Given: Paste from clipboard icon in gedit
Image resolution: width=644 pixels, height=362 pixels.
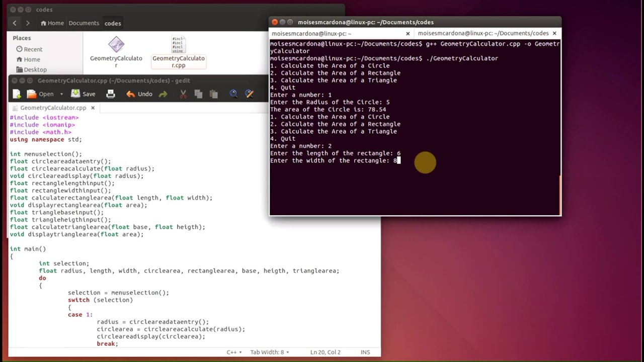Looking at the screenshot, I should tap(213, 94).
